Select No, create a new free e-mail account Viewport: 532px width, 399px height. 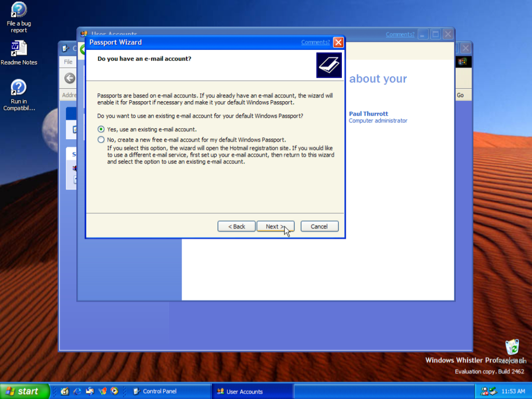pos(101,140)
